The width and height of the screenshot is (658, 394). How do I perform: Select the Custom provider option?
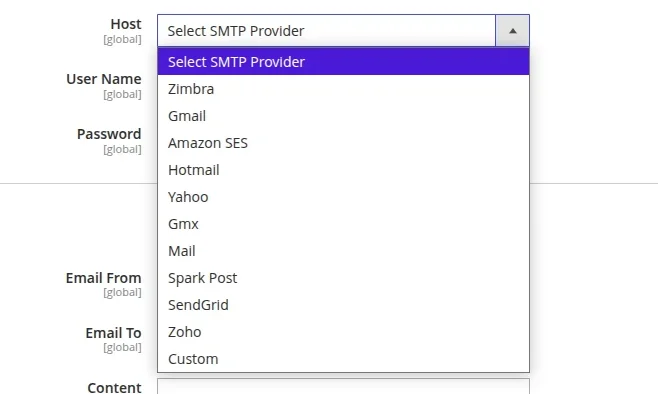tap(343, 359)
